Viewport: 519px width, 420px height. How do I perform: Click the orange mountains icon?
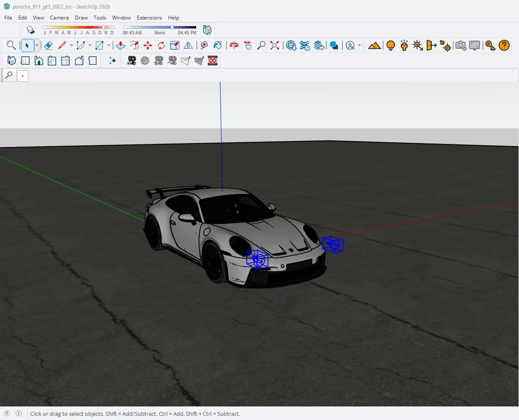coord(374,45)
